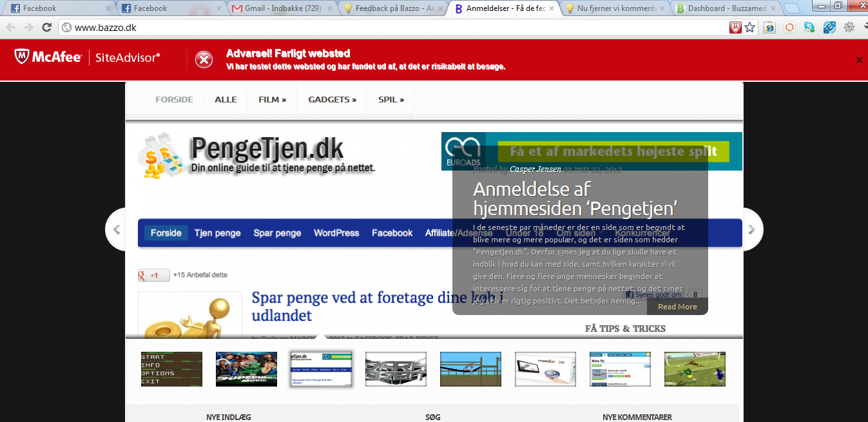Click the McAfee SiteAdvisor logo

(x=87, y=57)
